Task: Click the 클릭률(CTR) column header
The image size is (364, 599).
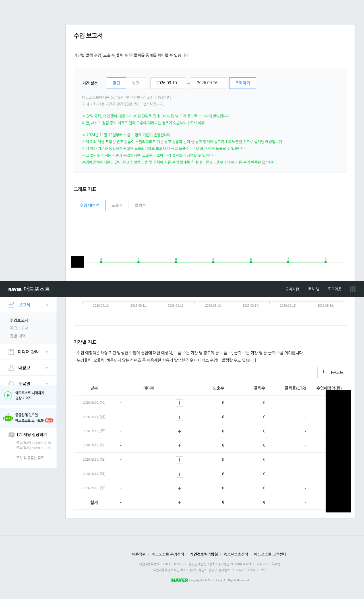Action: (x=295, y=388)
